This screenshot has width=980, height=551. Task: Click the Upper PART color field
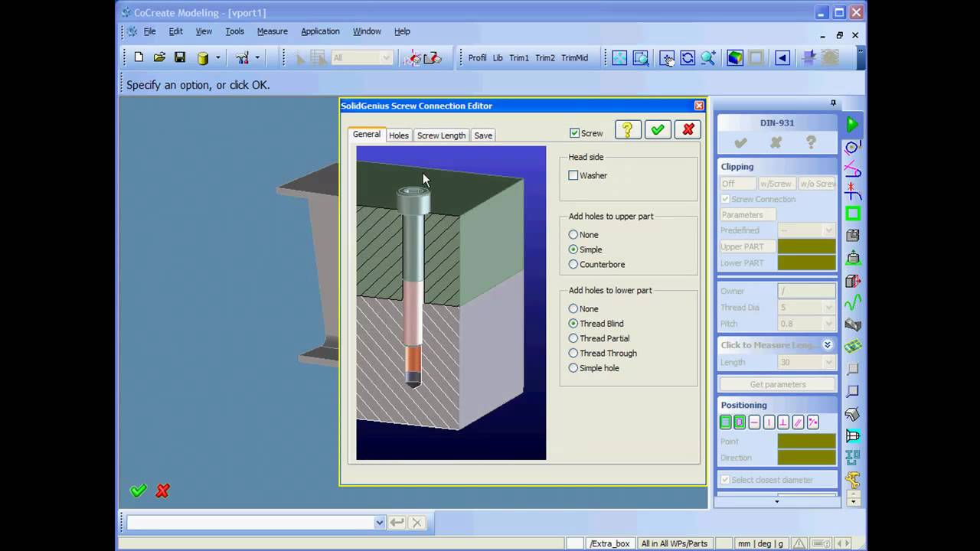(807, 246)
